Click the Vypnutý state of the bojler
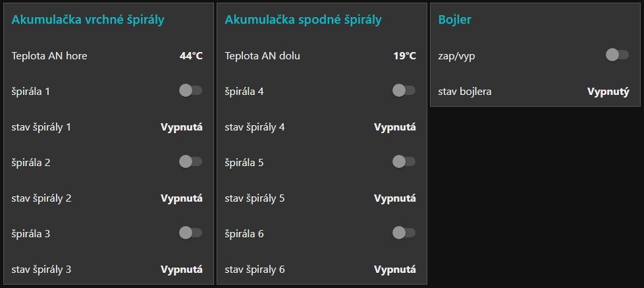644x288 pixels. point(608,91)
